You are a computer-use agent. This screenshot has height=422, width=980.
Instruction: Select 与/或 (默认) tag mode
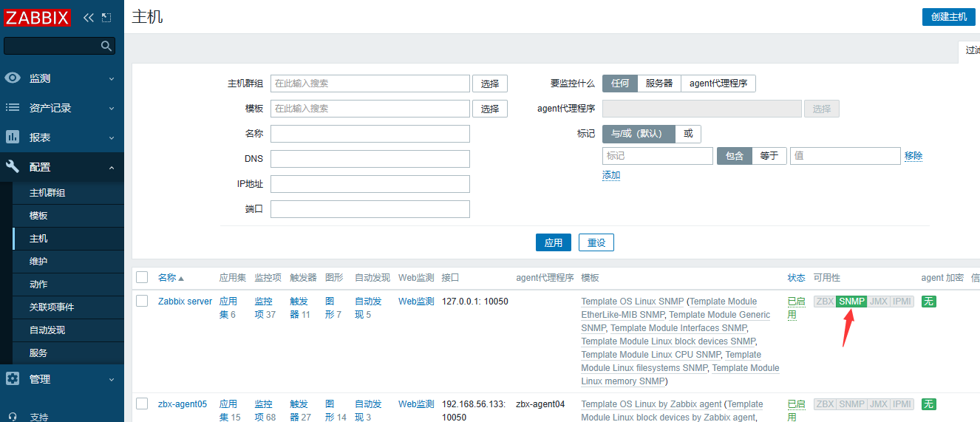point(639,134)
